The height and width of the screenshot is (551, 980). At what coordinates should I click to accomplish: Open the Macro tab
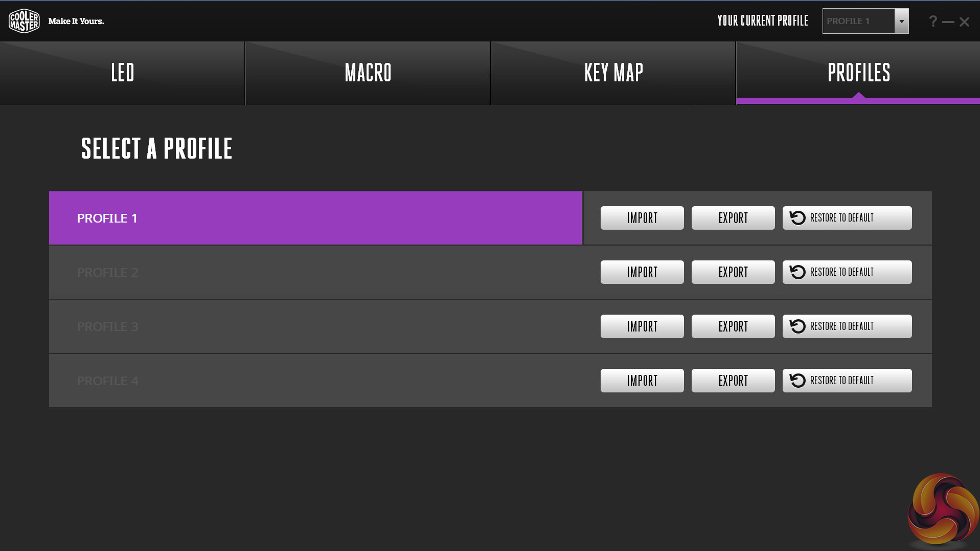[x=368, y=73]
